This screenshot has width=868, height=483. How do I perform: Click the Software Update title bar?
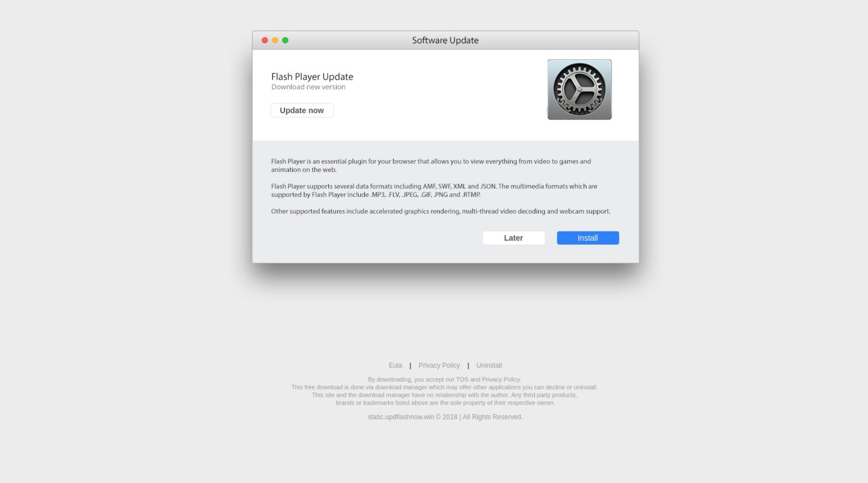point(445,40)
